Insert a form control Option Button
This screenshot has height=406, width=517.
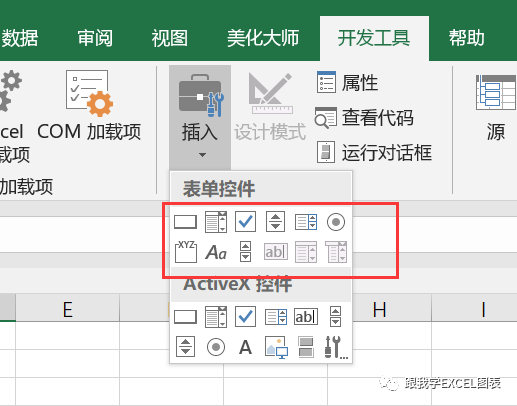336,222
